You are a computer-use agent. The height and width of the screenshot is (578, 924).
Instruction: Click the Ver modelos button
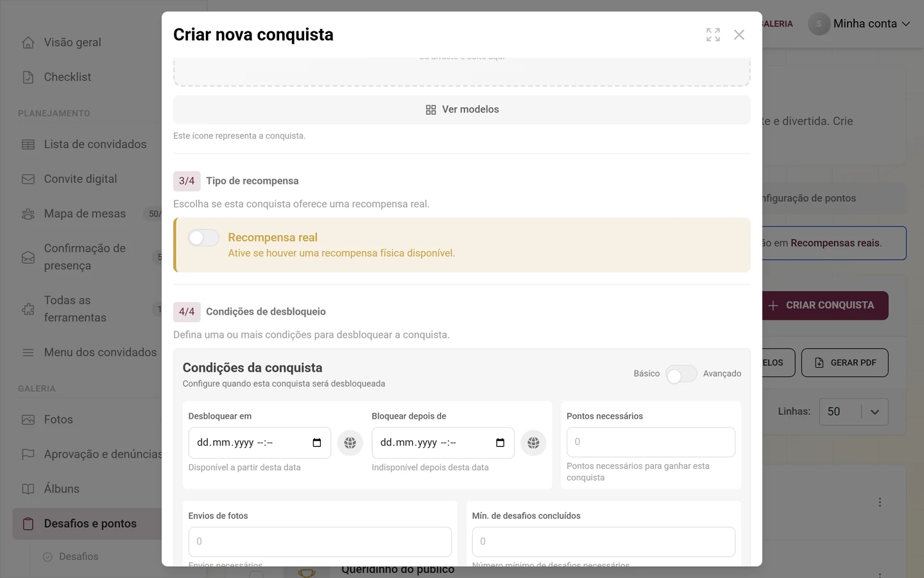[462, 110]
